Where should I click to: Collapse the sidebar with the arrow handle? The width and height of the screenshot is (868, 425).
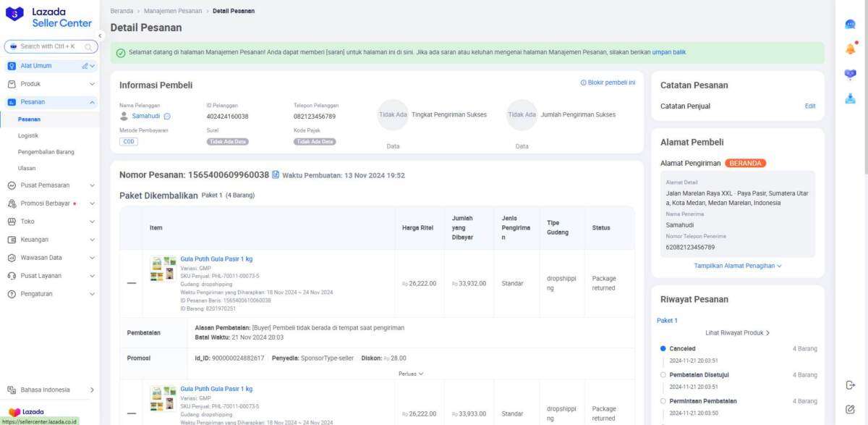click(x=100, y=35)
